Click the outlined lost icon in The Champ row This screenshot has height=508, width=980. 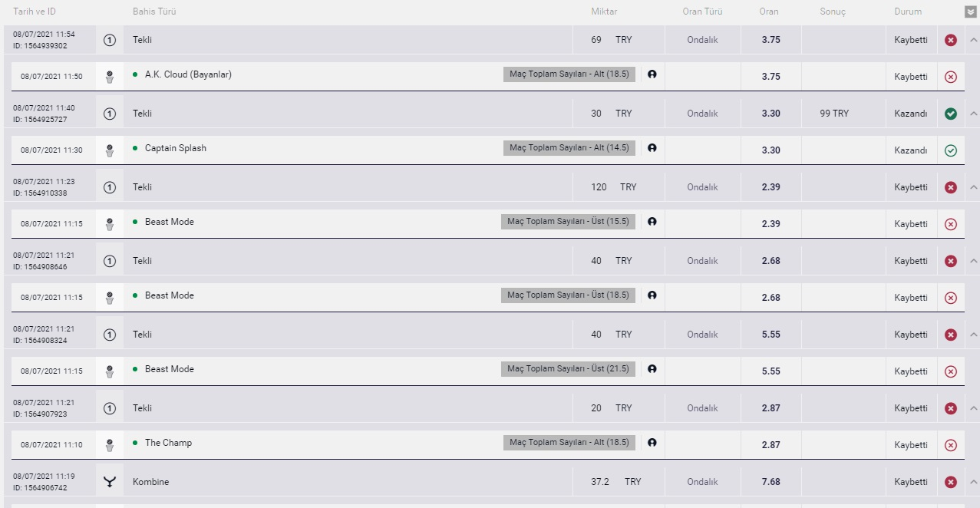pyautogui.click(x=951, y=445)
